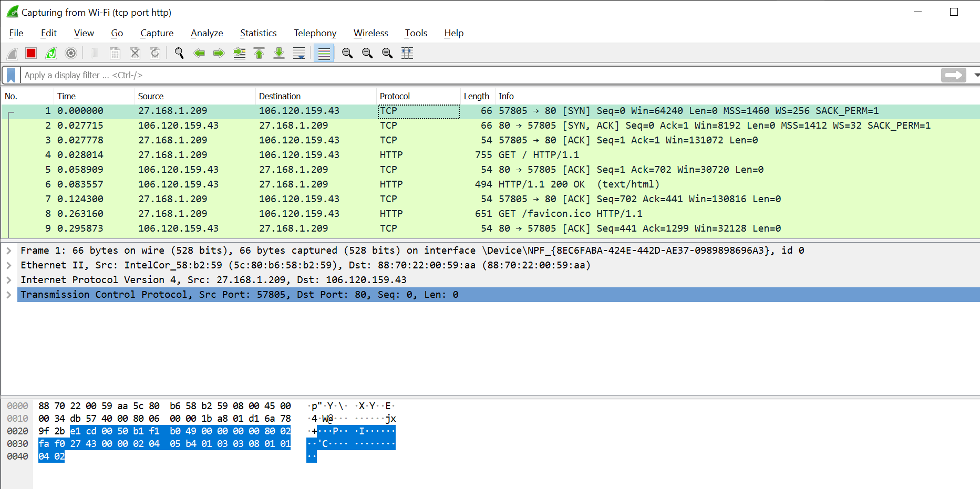Click Resize columns to fit content icon
The image size is (980, 489).
(x=407, y=53)
